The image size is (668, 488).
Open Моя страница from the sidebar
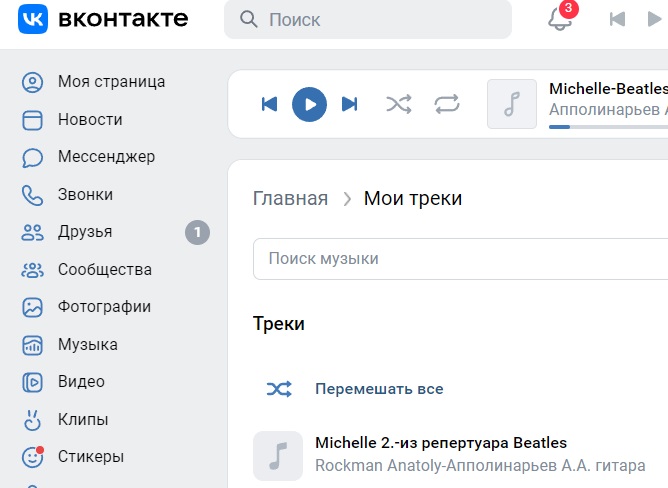94,82
